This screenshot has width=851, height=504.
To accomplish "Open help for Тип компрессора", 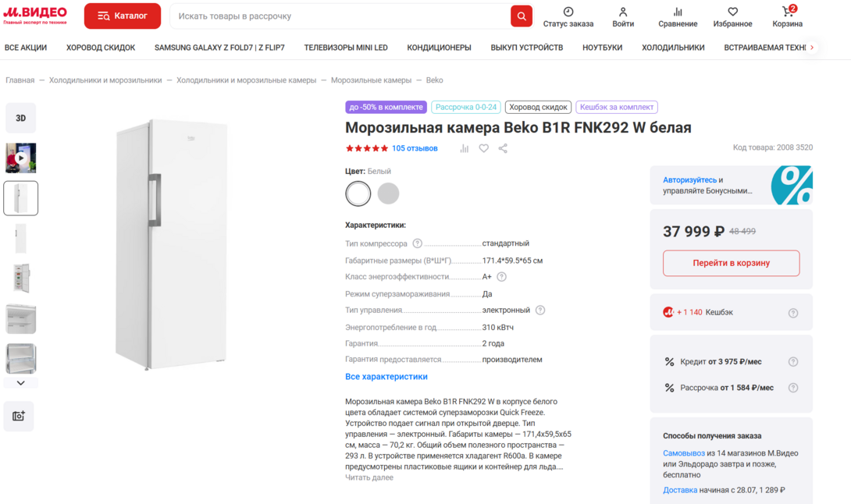I will tap(417, 243).
